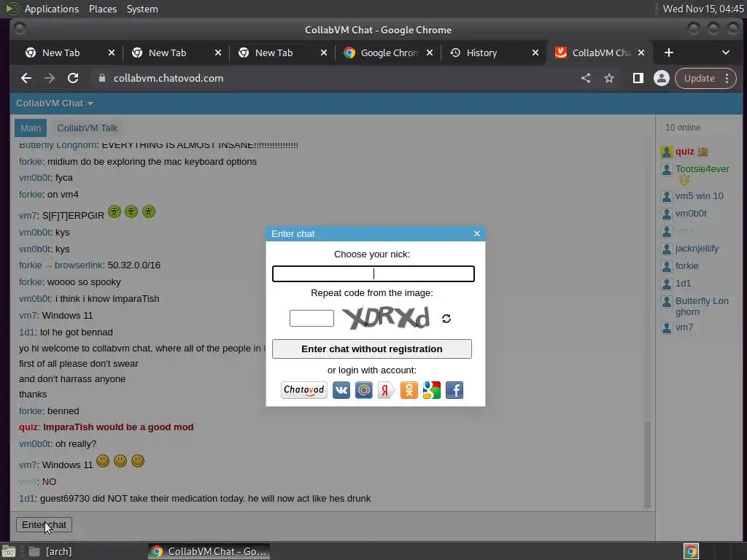The image size is (747, 560).
Task: Log in with the Facebook icon
Action: coord(454,390)
